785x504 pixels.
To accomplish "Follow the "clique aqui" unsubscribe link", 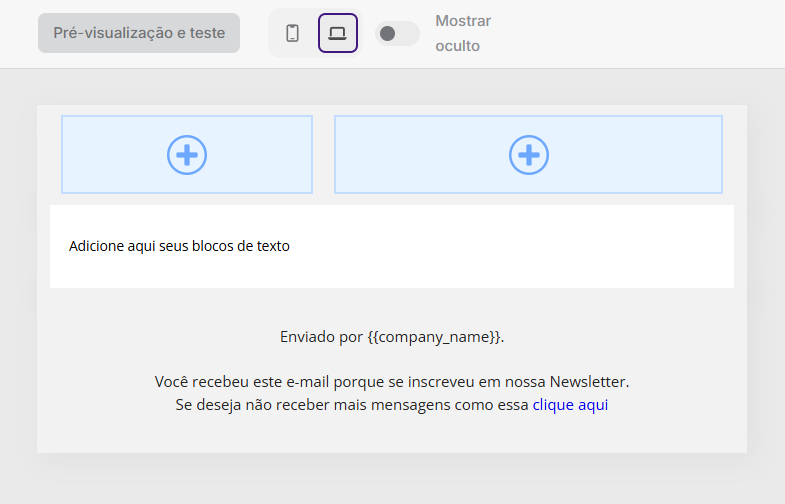I will click(x=570, y=405).
